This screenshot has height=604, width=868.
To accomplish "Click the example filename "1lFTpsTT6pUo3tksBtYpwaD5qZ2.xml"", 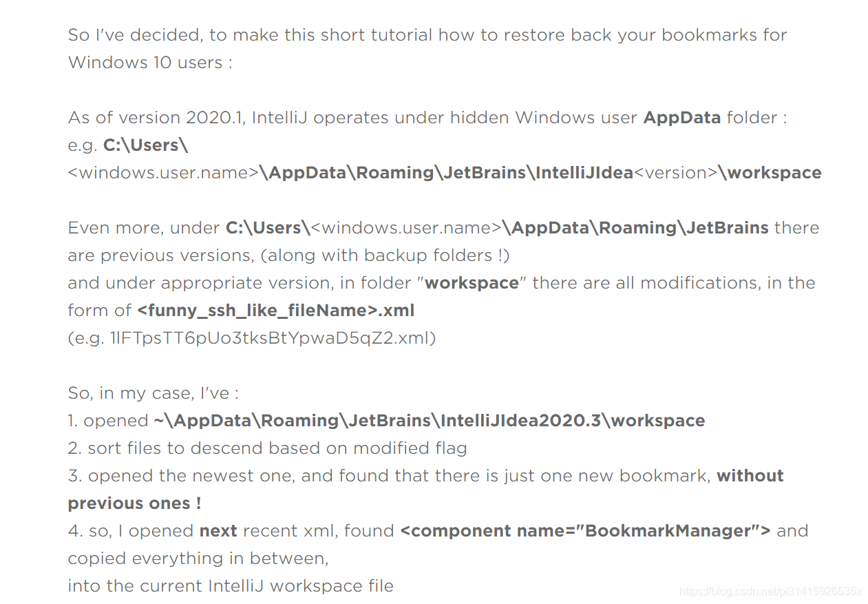I will 271,338.
